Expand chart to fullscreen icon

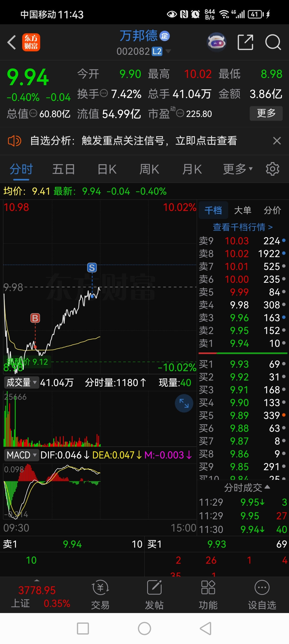coord(184,403)
